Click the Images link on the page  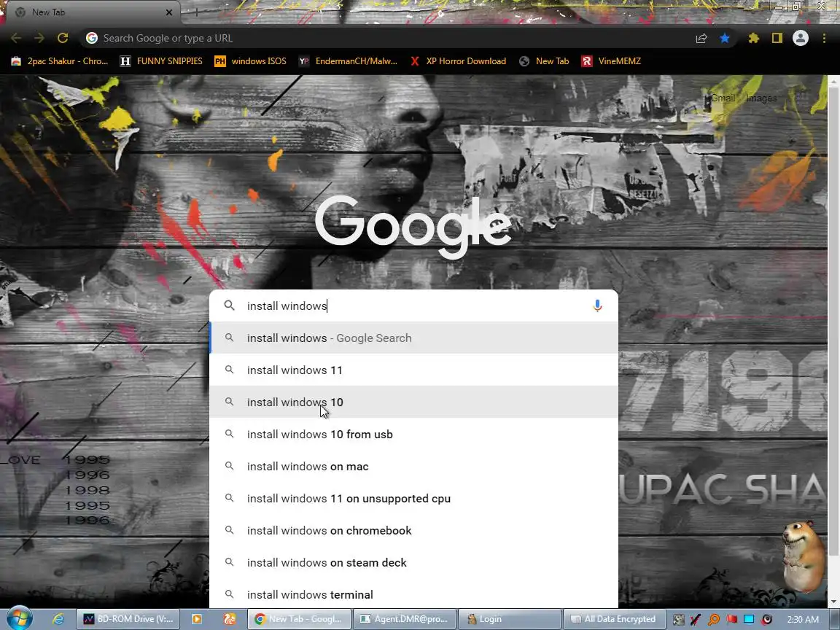point(761,98)
